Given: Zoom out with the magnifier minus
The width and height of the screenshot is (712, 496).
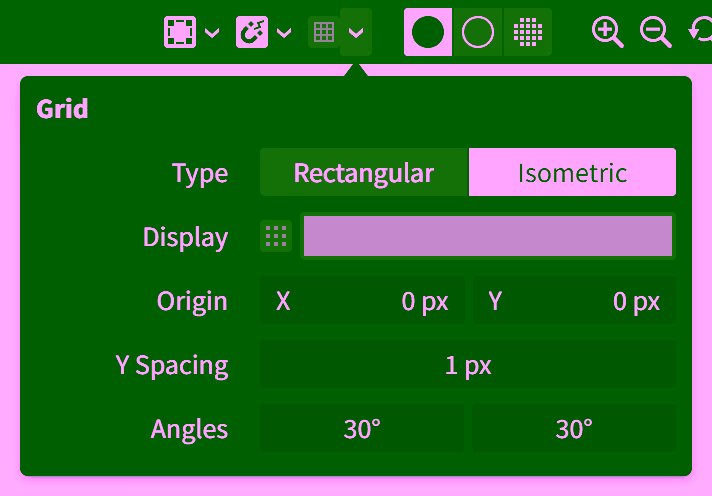Looking at the screenshot, I should tap(655, 32).
